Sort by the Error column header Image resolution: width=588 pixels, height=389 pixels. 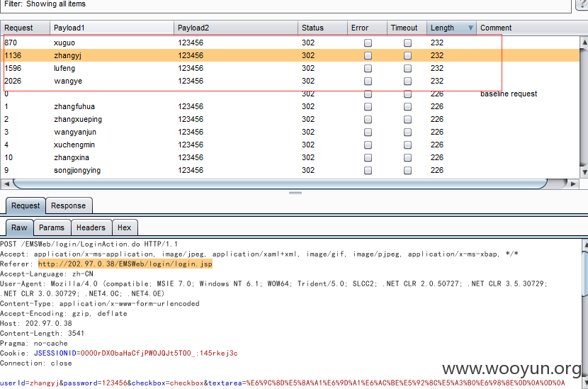tap(367, 28)
